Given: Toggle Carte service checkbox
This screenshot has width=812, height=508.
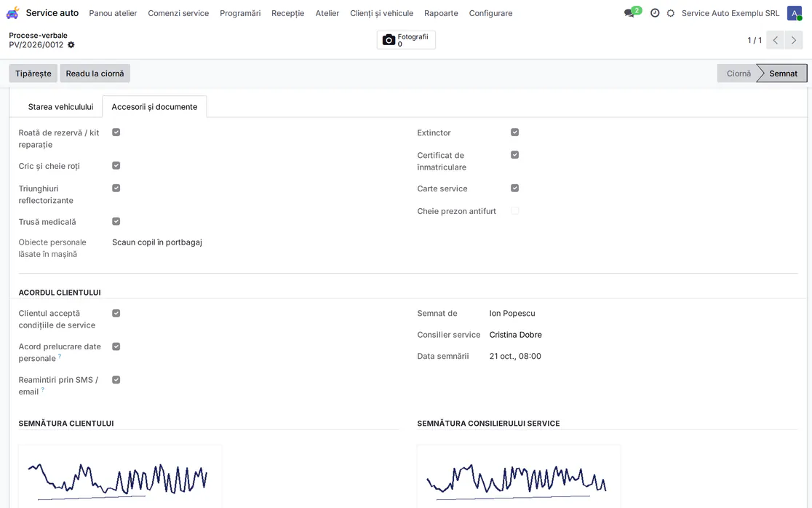Looking at the screenshot, I should (514, 188).
